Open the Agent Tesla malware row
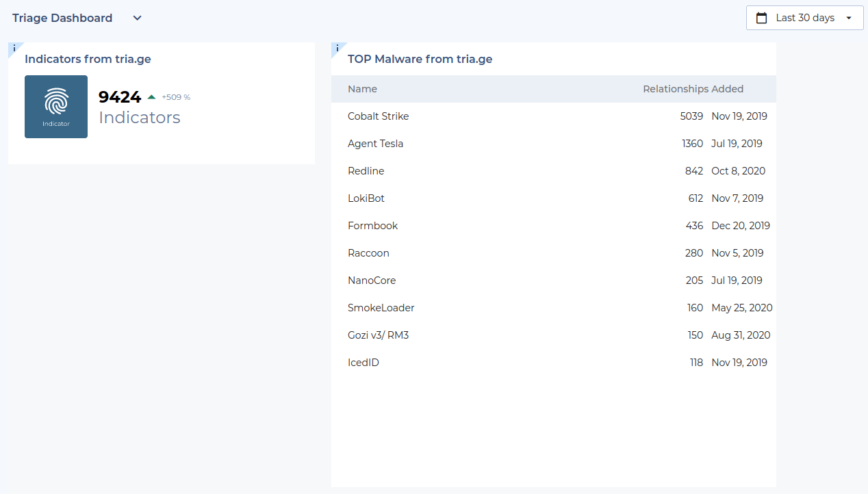This screenshot has width=868, height=494. [554, 144]
